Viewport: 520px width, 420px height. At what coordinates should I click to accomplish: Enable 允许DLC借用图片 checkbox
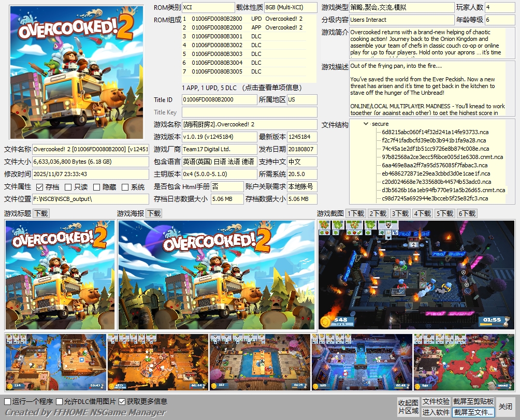(60, 402)
